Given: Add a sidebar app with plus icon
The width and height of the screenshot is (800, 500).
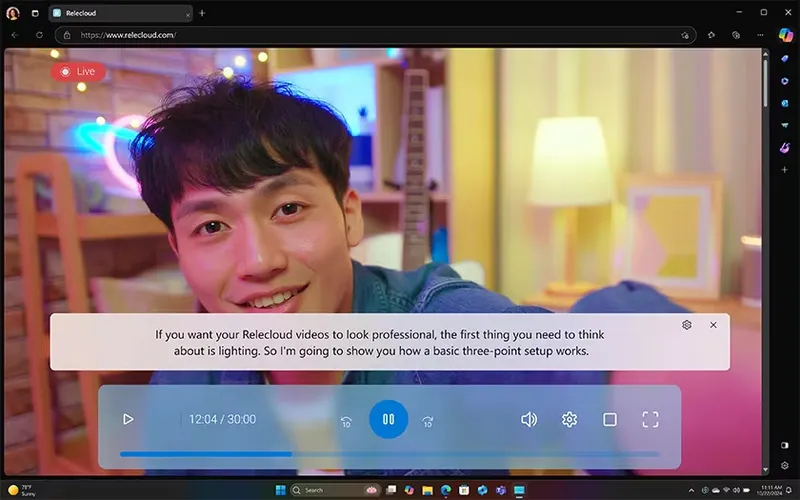Looking at the screenshot, I should [x=785, y=169].
